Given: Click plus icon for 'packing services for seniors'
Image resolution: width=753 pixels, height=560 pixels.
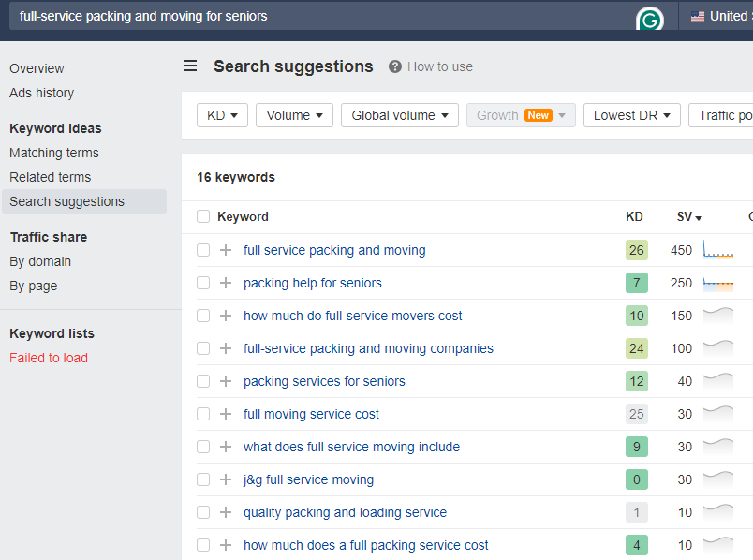Looking at the screenshot, I should click(226, 381).
